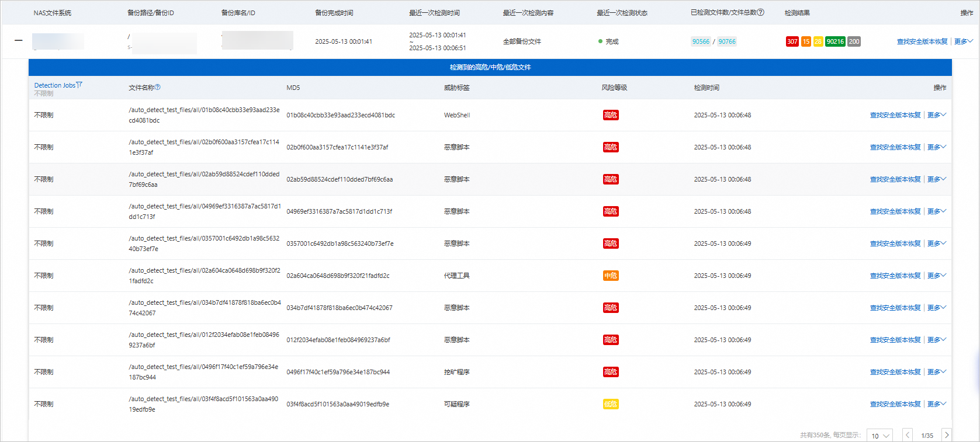The height and width of the screenshot is (442, 980).
Task: Click 全部备份文件 detection content cell
Action: point(522,41)
